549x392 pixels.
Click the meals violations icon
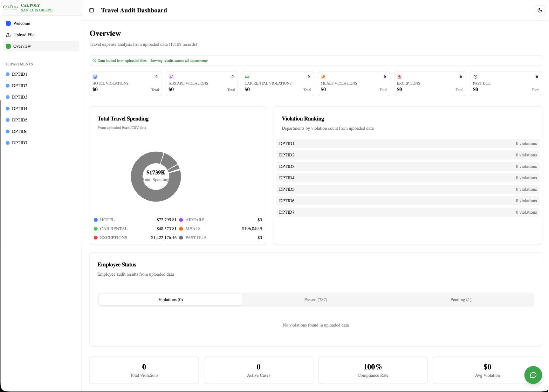pos(323,77)
